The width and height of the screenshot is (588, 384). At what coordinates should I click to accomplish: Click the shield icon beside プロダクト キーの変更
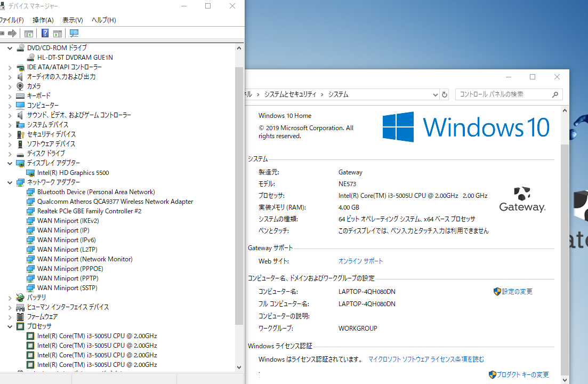493,374
